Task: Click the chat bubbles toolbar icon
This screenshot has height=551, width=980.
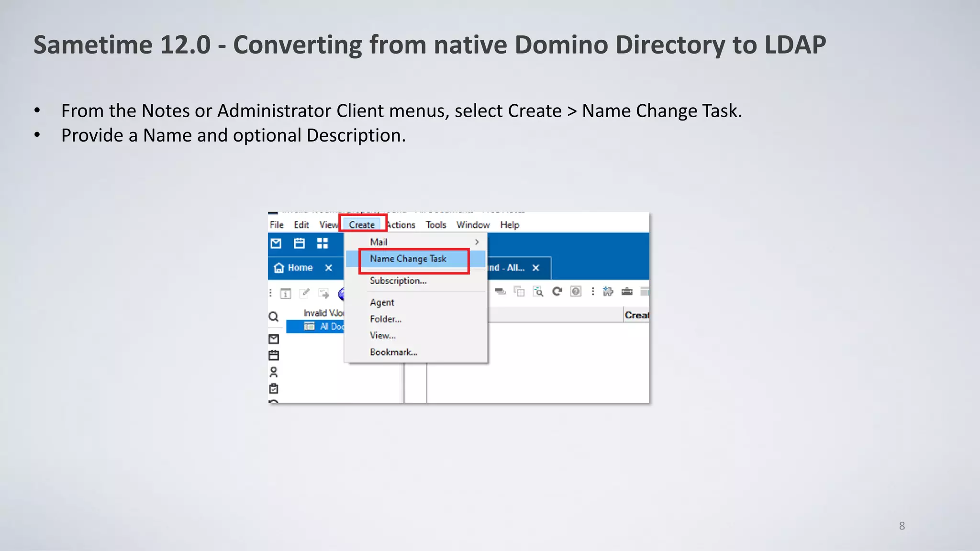Action: (x=501, y=291)
